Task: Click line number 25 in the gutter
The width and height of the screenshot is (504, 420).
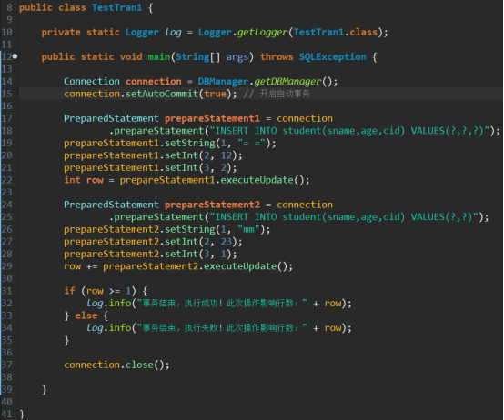Action: coord(6,217)
